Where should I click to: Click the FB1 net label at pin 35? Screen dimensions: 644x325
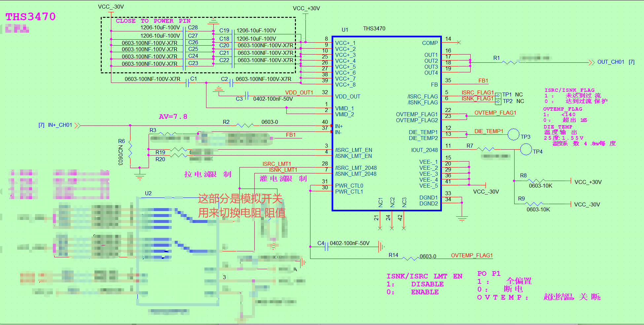point(483,81)
